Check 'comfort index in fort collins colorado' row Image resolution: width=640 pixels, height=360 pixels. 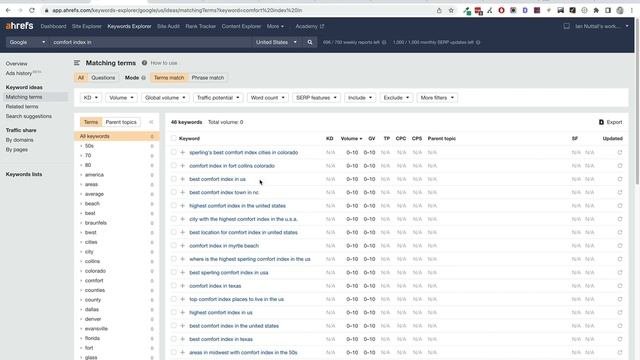tap(173, 166)
